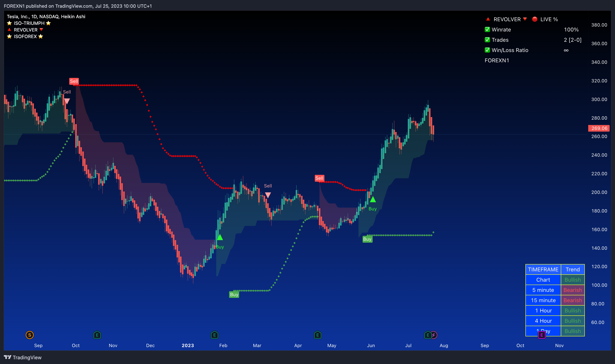This screenshot has height=364, width=615.
Task: Click the green checkmark beside Winrate
Action: pos(487,30)
